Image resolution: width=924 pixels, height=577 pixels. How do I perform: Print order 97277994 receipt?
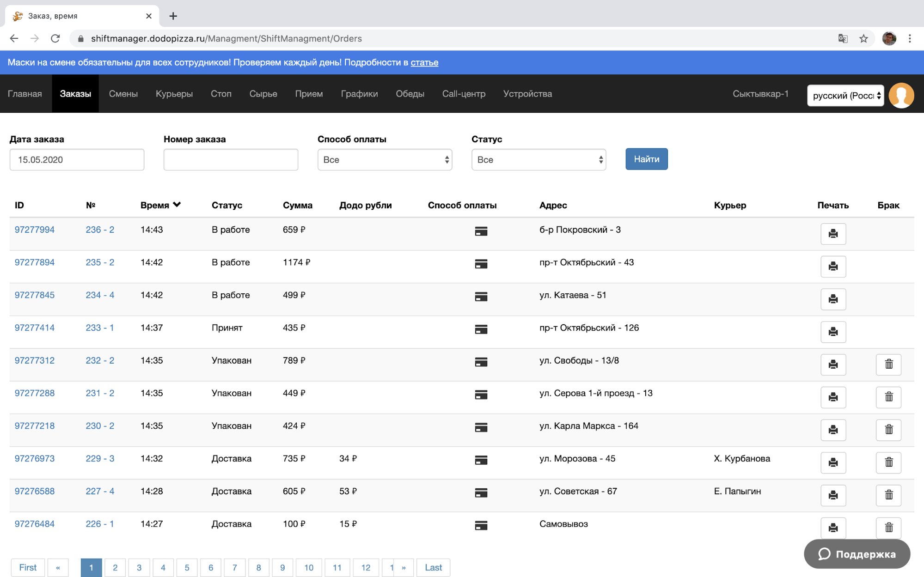tap(833, 234)
